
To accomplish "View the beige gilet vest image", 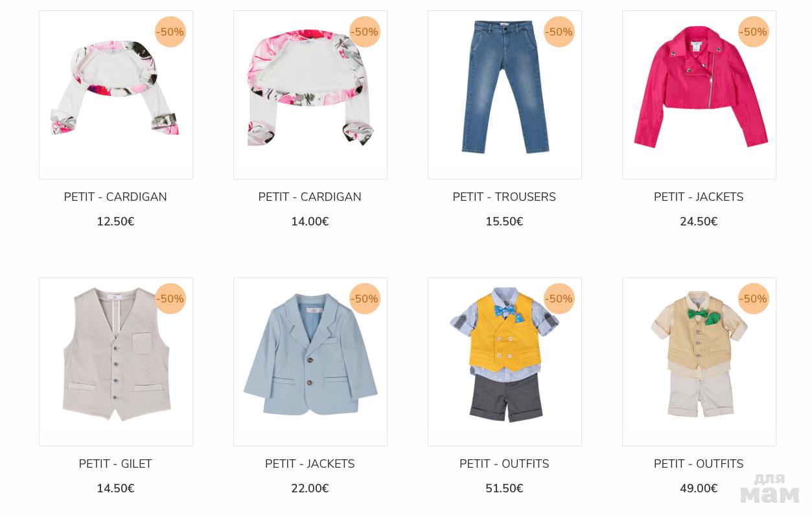I will pyautogui.click(x=116, y=361).
